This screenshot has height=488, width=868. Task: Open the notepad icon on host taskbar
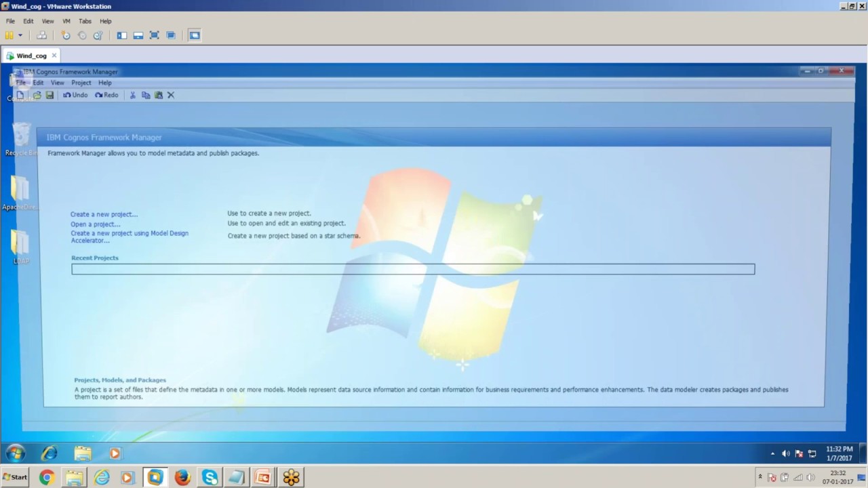coord(237,477)
